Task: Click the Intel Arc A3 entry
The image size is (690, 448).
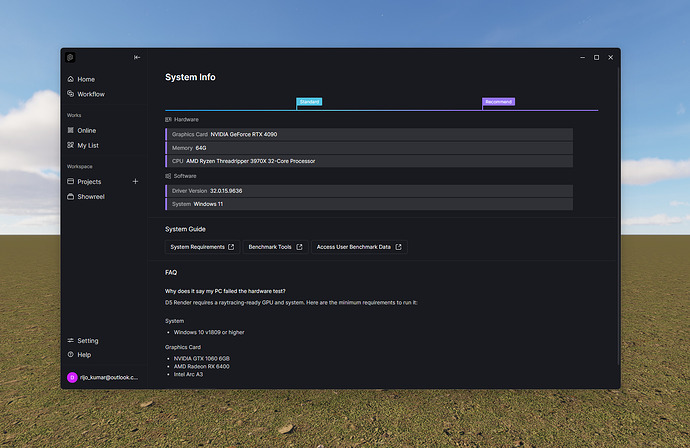Action: 188,375
